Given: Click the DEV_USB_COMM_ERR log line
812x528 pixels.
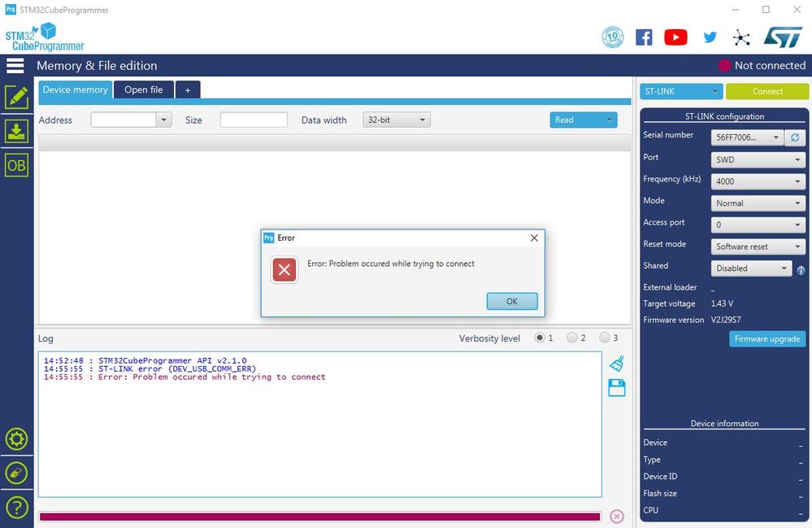Looking at the screenshot, I should (x=150, y=369).
